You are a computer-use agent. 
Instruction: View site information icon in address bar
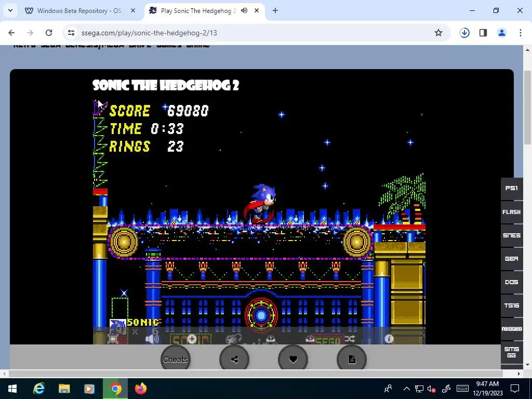(71, 33)
